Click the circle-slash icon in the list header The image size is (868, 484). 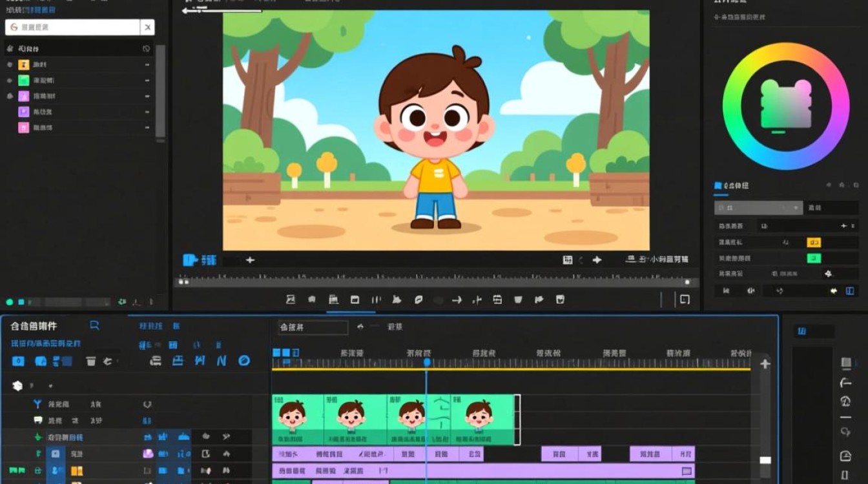tap(147, 49)
